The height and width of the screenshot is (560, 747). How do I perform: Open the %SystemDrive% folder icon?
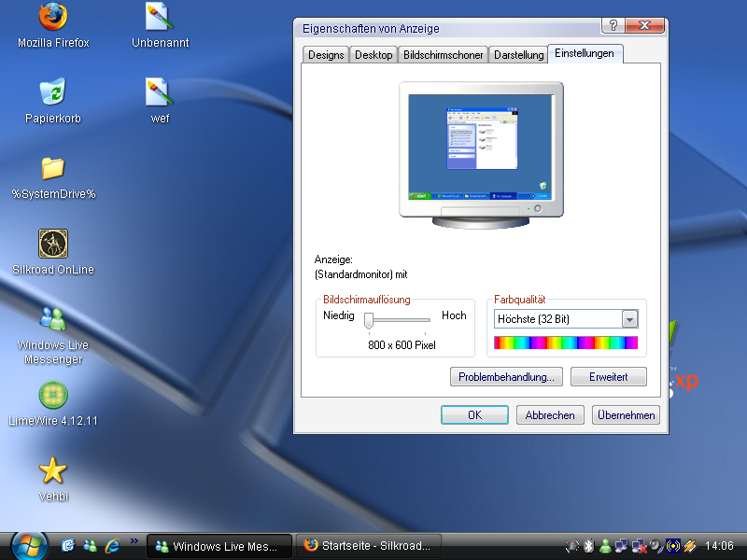coord(52,168)
